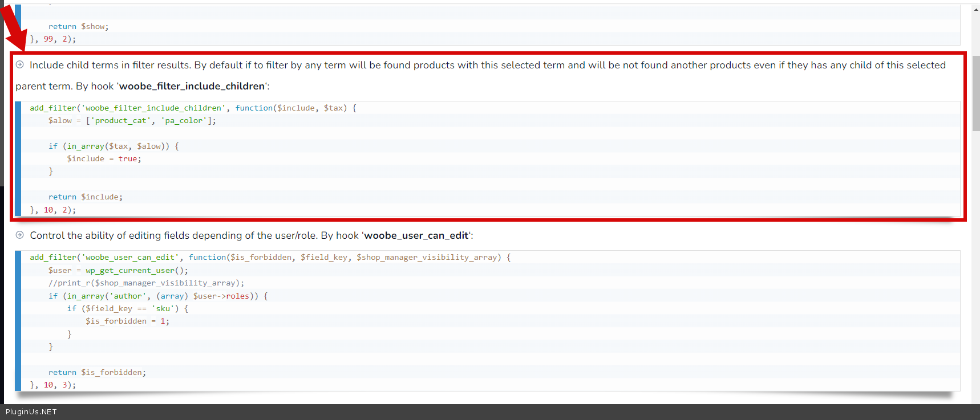Click the arrow bullet before 'Include child terms'

coord(20,65)
